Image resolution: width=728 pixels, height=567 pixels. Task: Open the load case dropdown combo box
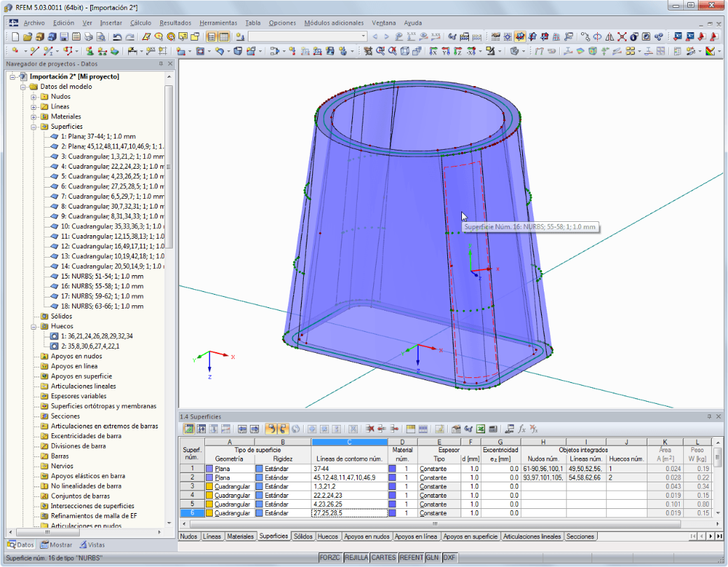[x=308, y=36]
